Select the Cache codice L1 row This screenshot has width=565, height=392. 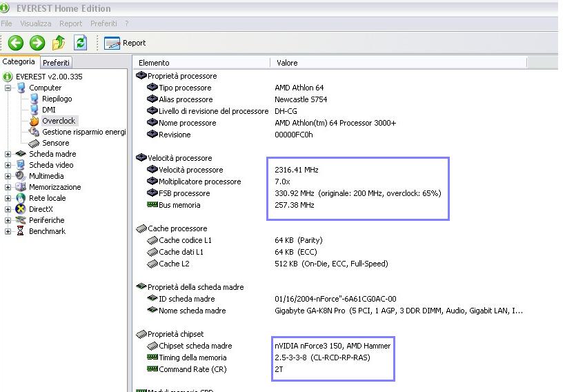(x=235, y=240)
